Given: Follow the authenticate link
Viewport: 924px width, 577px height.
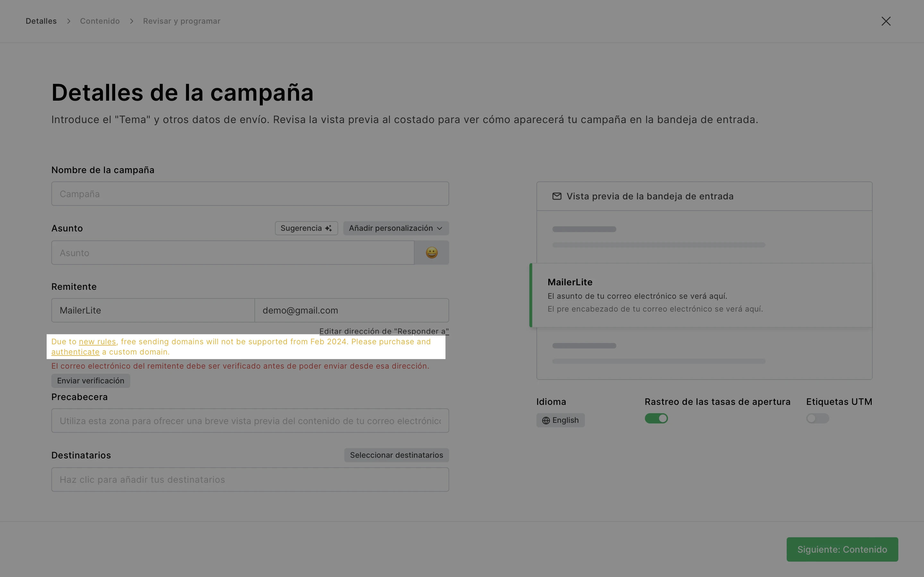Looking at the screenshot, I should [75, 352].
